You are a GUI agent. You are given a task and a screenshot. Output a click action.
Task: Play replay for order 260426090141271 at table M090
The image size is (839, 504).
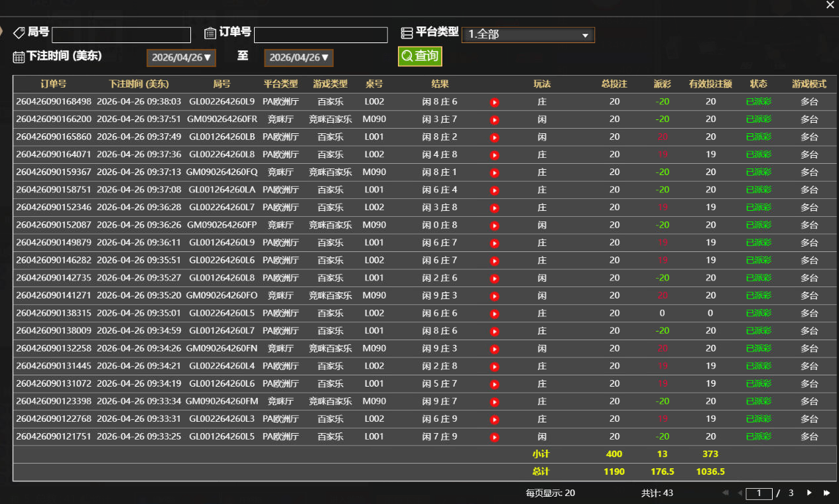coord(493,296)
